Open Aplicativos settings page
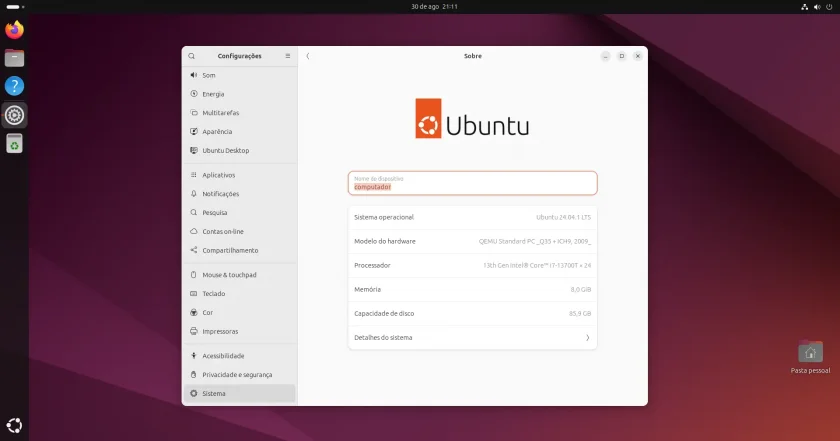The height and width of the screenshot is (441, 840). (x=239, y=175)
